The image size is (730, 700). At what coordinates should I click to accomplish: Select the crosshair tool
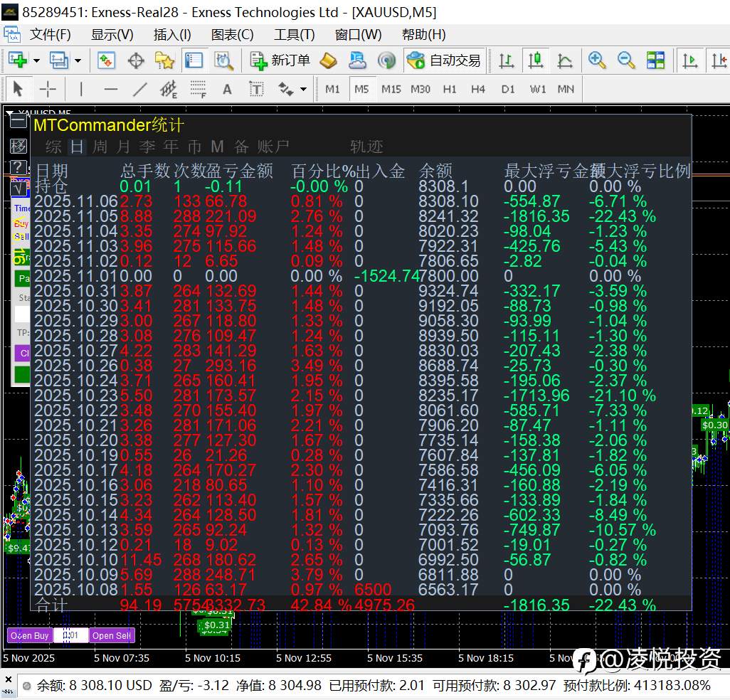[x=48, y=89]
